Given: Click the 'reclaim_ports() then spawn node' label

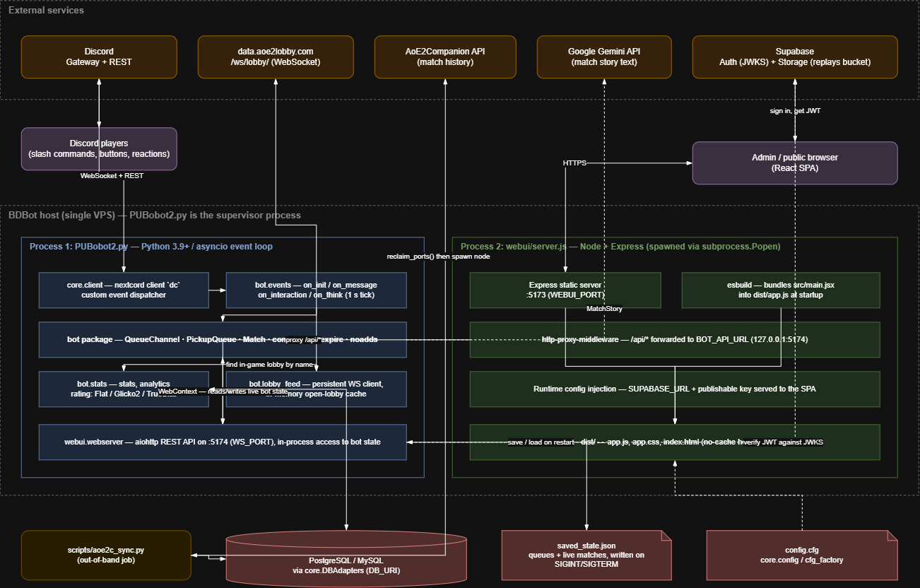Looking at the screenshot, I should click(x=439, y=257).
